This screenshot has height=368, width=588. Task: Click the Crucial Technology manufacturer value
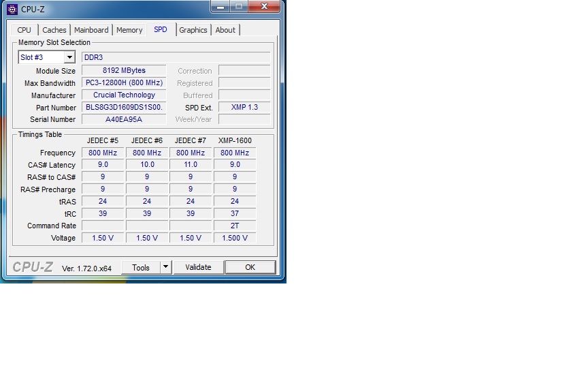pos(124,95)
